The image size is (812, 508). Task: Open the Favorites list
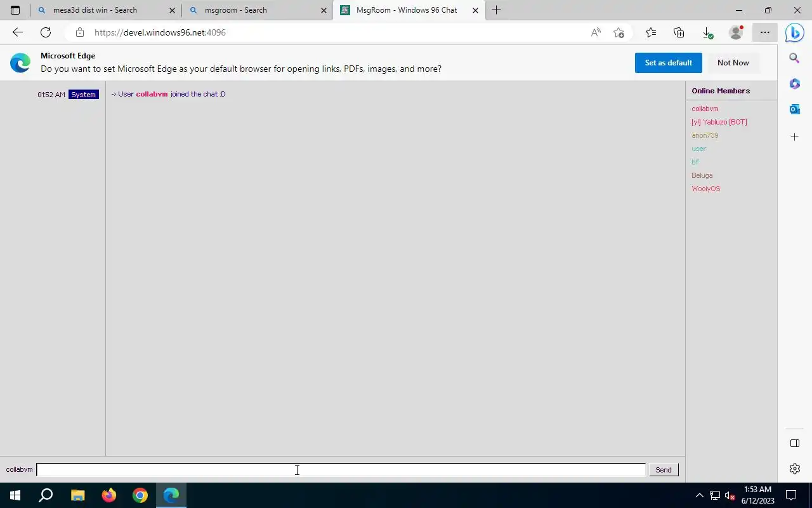point(651,32)
